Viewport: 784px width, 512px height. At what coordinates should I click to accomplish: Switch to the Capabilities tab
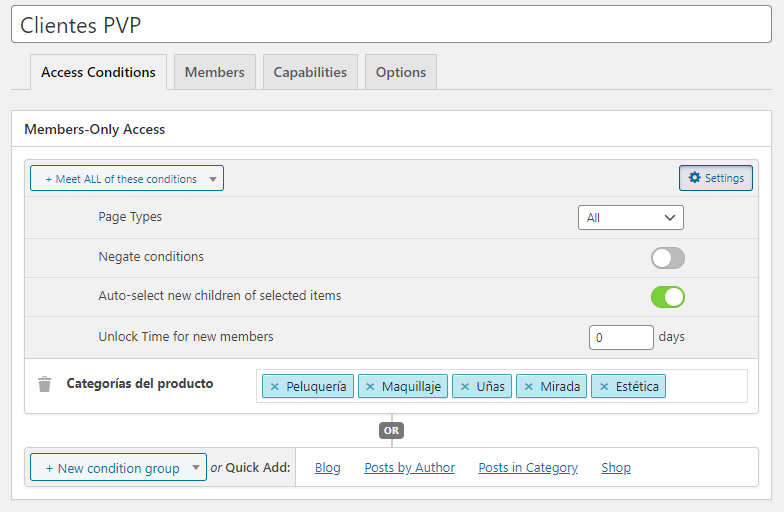click(x=310, y=72)
